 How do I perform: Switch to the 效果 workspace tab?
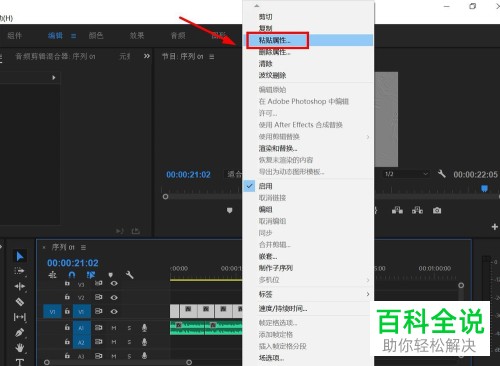[x=137, y=35]
